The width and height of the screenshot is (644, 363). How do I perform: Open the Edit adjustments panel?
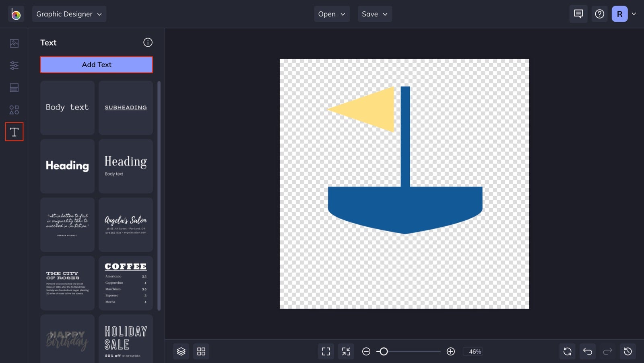pyautogui.click(x=14, y=65)
